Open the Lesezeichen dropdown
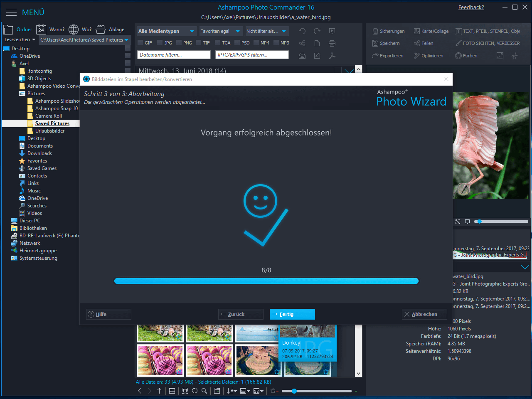 20,40
